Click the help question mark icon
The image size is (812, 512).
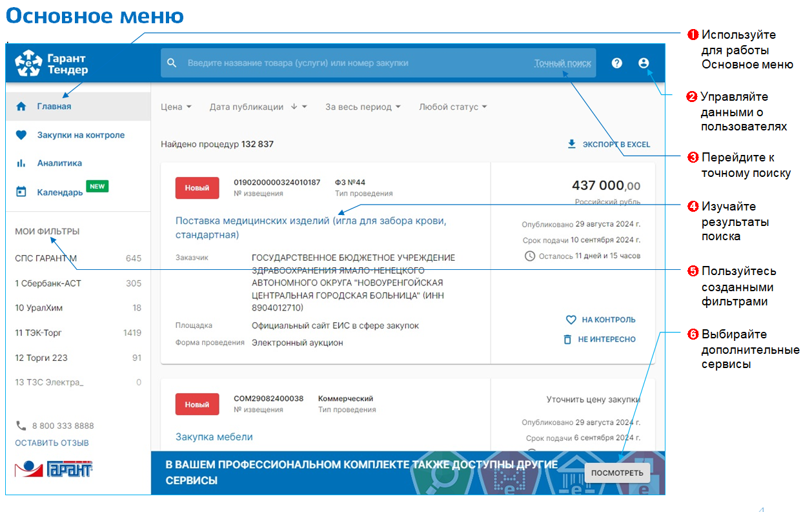616,63
